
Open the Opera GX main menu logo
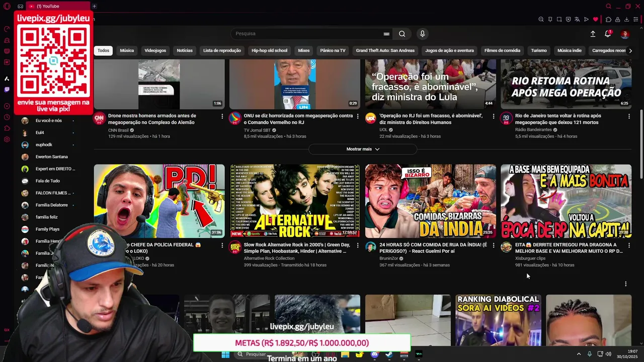[7, 6]
